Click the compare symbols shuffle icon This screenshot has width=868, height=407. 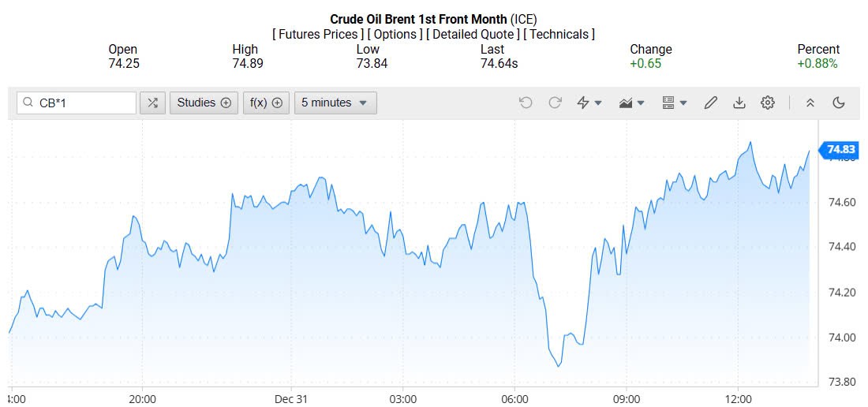[x=152, y=103]
